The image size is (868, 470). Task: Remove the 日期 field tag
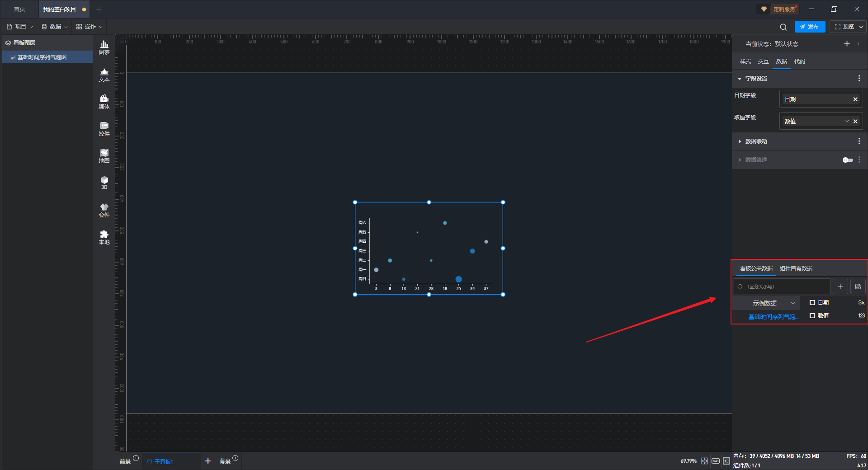pyautogui.click(x=855, y=99)
